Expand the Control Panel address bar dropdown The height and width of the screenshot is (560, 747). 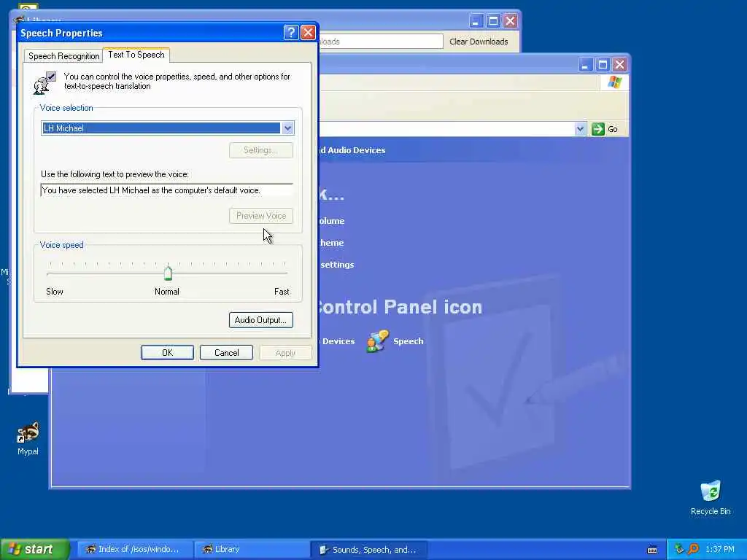[580, 129]
